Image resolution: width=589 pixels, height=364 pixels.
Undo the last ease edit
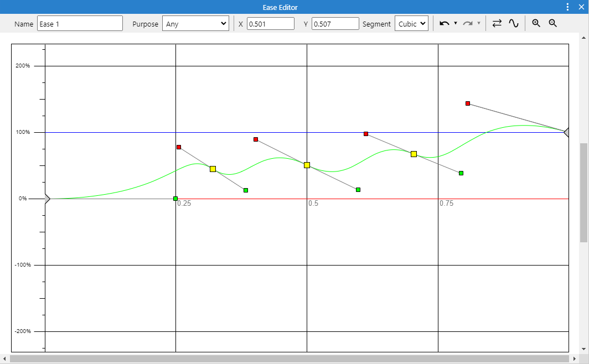tap(444, 23)
